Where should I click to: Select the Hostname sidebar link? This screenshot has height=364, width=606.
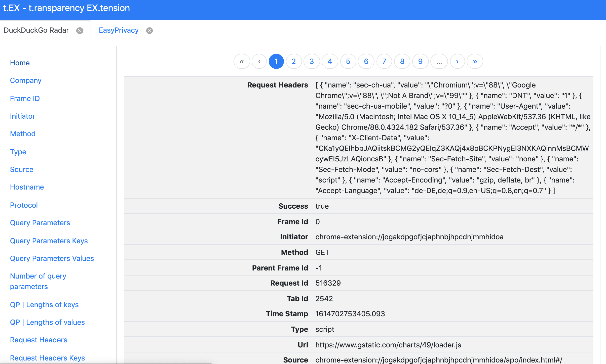coord(27,187)
